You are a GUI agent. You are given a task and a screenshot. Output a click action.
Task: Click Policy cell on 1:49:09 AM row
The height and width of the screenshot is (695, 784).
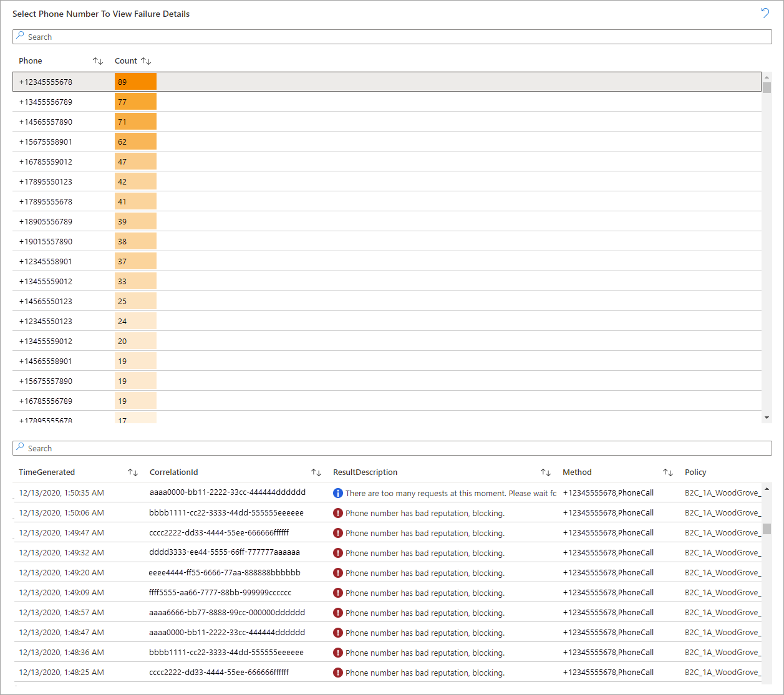click(723, 592)
